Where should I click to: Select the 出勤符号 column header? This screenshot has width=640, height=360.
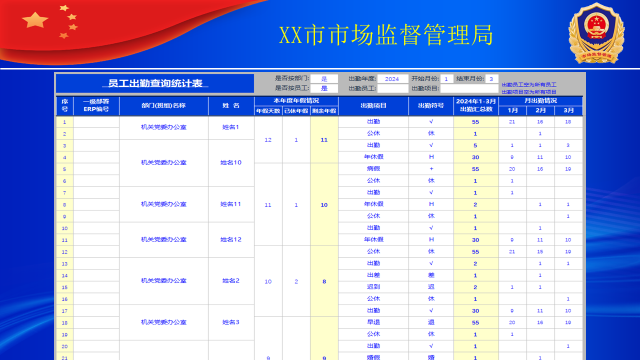[431, 106]
